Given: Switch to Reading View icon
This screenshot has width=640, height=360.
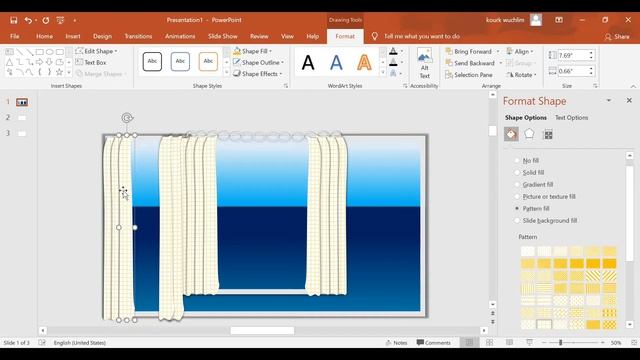Looking at the screenshot, I should coord(509,343).
